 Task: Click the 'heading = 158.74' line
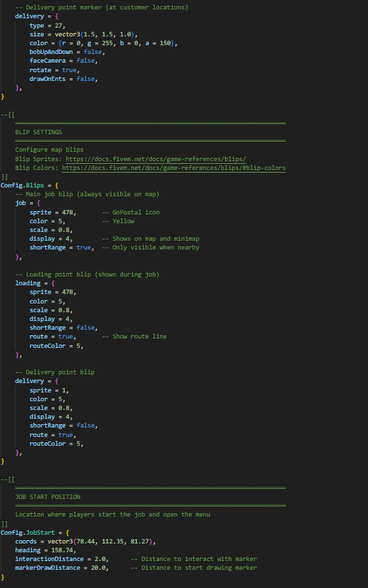pyautogui.click(x=45, y=550)
